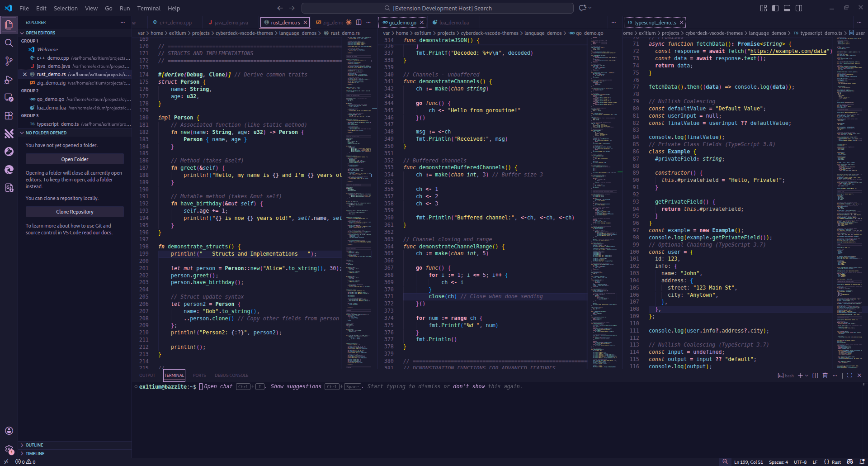Viewport: 868px width, 466px height.
Task: Expand the Outline section
Action: 35,445
